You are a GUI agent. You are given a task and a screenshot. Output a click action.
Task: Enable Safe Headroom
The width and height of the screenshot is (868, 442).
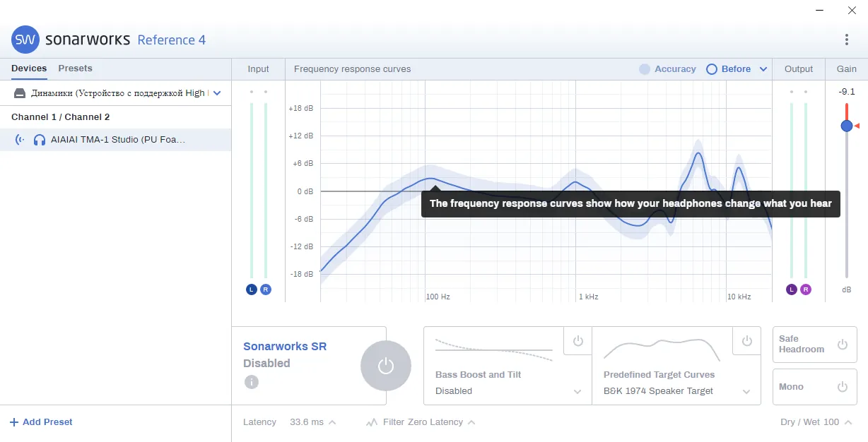coord(815,345)
